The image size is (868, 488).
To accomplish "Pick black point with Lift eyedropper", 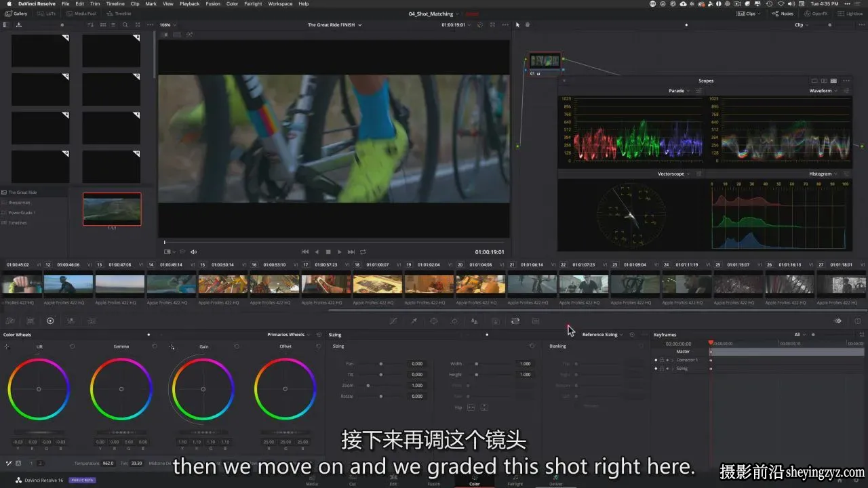I will [x=7, y=347].
